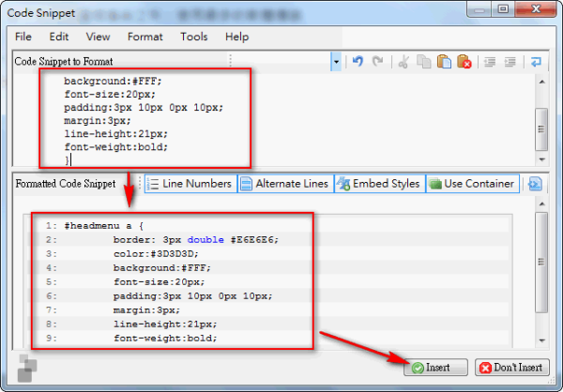
Task: Click the source line "background:#FFF;"
Action: pyautogui.click(x=114, y=82)
